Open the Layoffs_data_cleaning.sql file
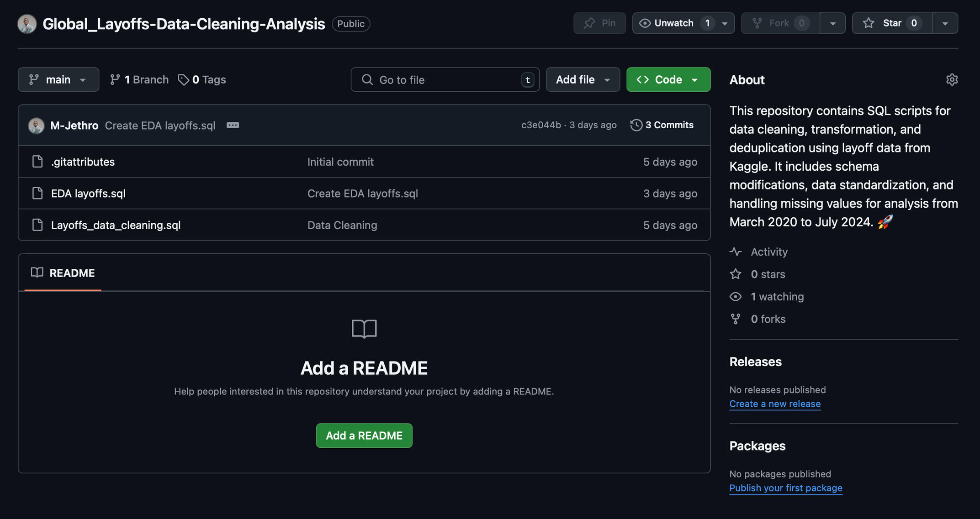The width and height of the screenshot is (980, 519). (116, 225)
